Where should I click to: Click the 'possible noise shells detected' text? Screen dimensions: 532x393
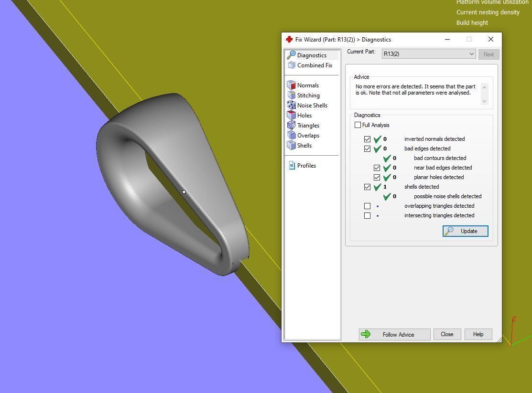tap(447, 196)
